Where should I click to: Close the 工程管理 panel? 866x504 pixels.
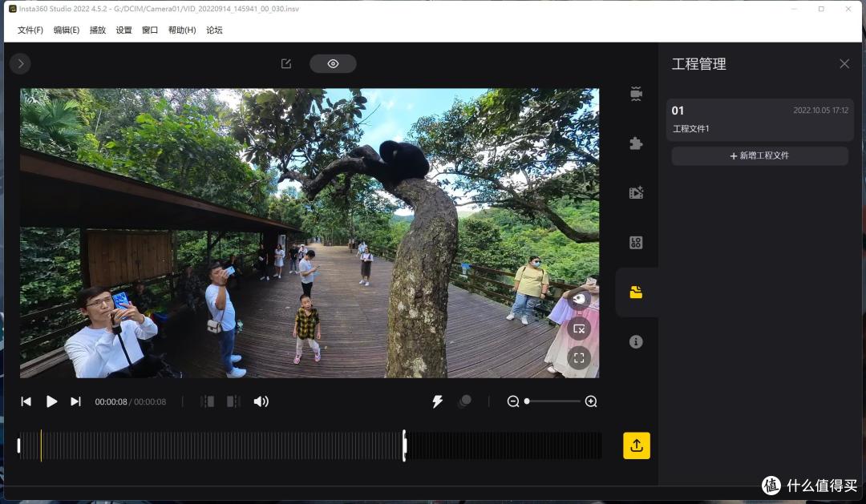pos(844,63)
